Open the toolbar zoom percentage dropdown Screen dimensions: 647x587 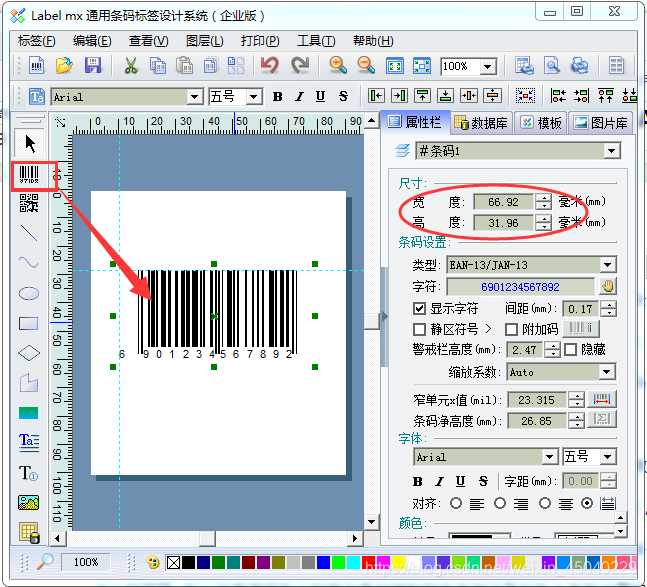click(488, 66)
